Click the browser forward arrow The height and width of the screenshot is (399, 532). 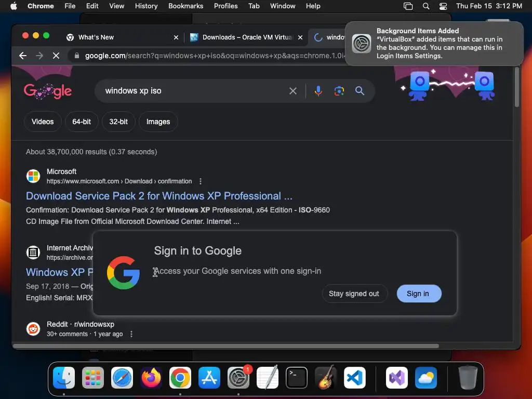tap(39, 56)
